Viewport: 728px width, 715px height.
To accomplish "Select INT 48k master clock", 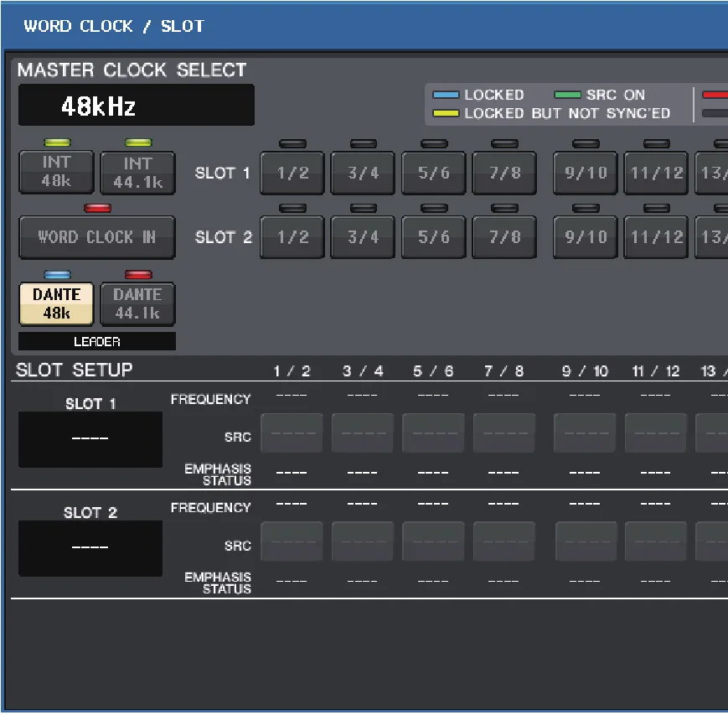I will 56,172.
